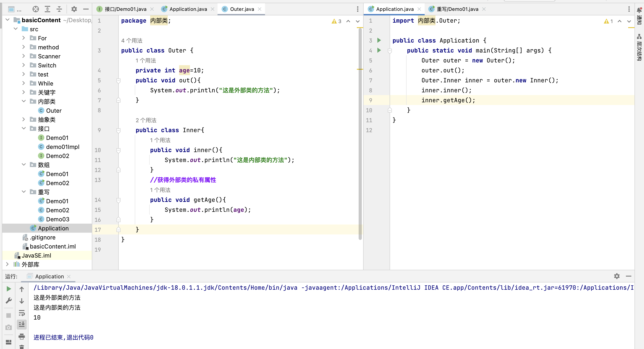
Task: Click the expand all icon in project toolbar
Action: [x=47, y=9]
